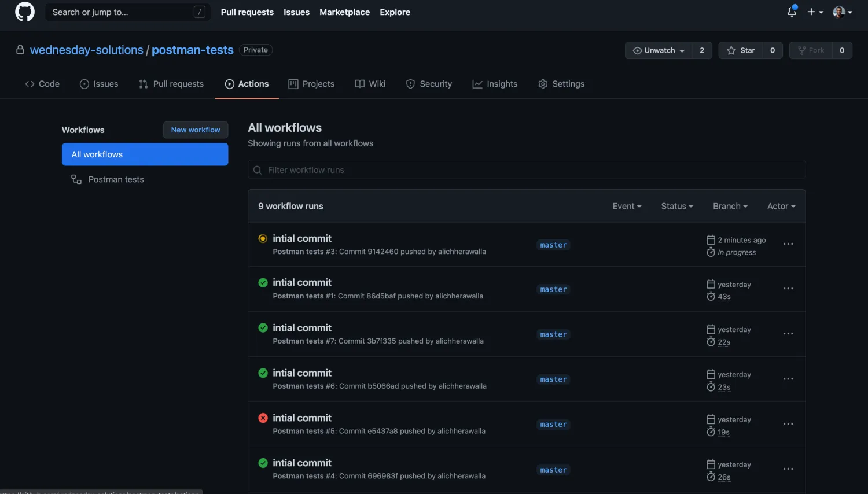
Task: Click the success checkmark icon for run #6
Action: 263,373
